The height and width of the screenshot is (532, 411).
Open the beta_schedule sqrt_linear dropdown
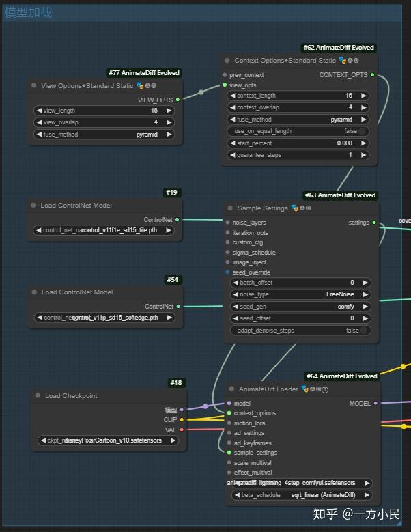point(300,495)
